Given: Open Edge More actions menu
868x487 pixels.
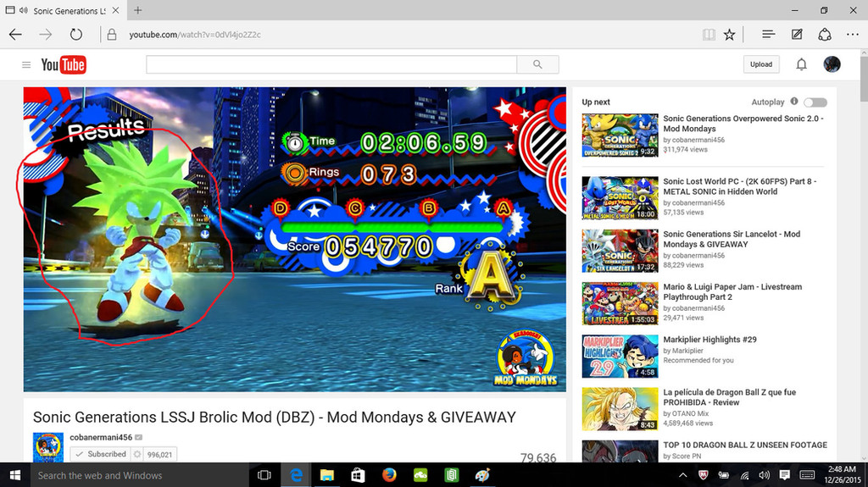Looking at the screenshot, I should (853, 35).
